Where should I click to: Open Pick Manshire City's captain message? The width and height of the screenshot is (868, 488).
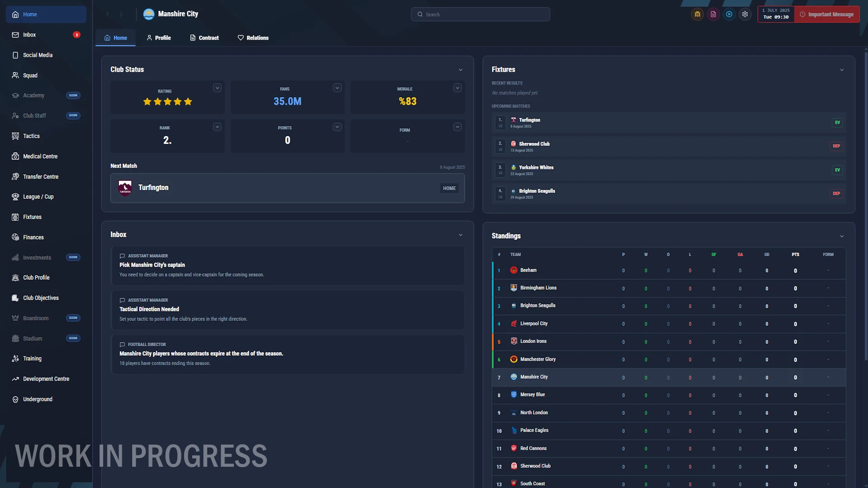pyautogui.click(x=288, y=266)
